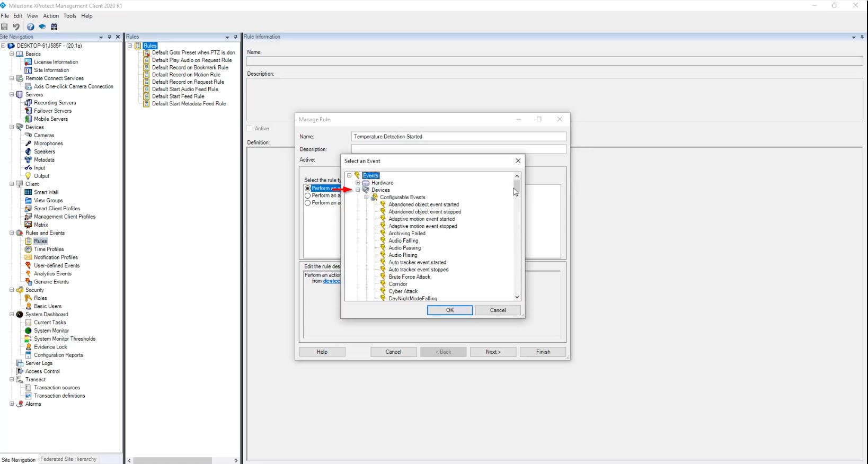Select the Abandoned object event started icon
The height and width of the screenshot is (464, 868).
coord(383,204)
